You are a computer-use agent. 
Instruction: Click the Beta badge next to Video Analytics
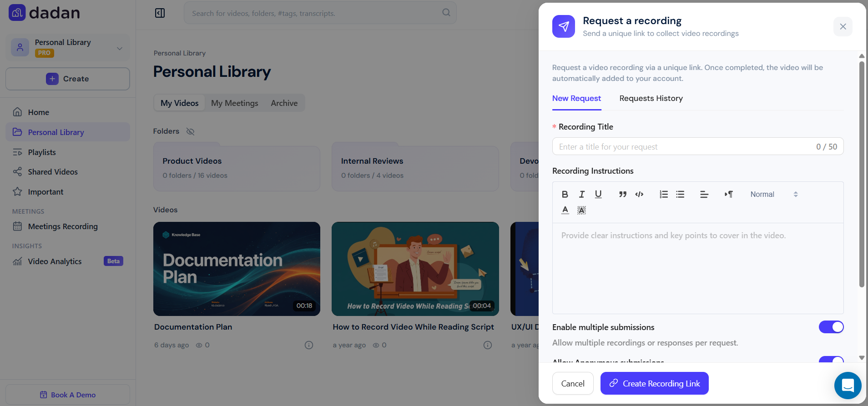pos(113,261)
